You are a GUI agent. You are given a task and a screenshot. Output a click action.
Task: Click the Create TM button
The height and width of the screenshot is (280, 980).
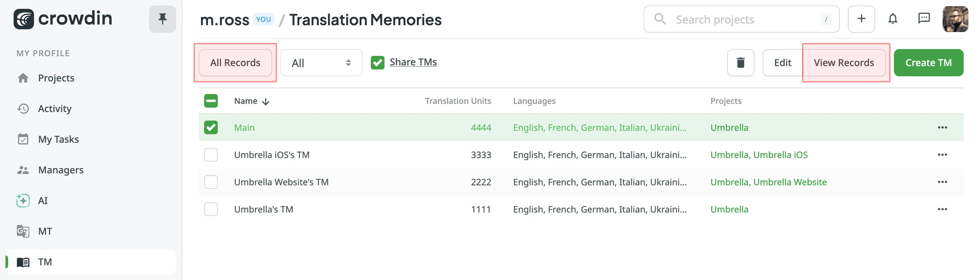coord(929,62)
